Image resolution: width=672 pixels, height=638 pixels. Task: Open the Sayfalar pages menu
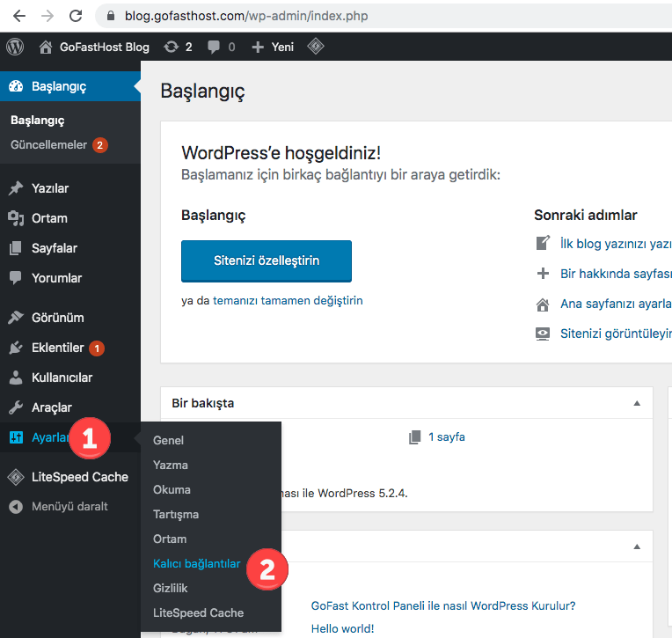[x=55, y=248]
